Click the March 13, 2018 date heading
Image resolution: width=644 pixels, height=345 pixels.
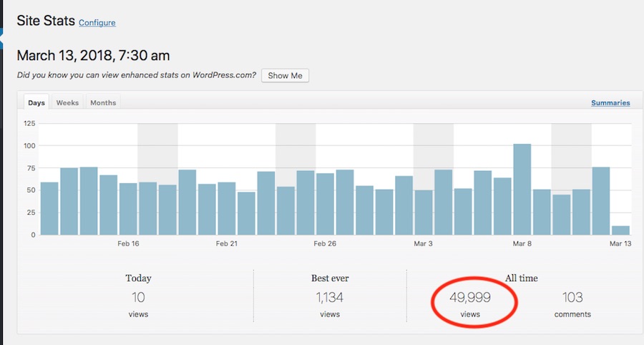pyautogui.click(x=93, y=55)
